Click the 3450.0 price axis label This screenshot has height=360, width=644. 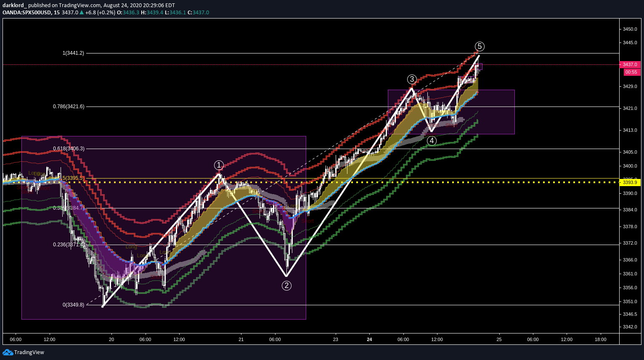coord(630,29)
